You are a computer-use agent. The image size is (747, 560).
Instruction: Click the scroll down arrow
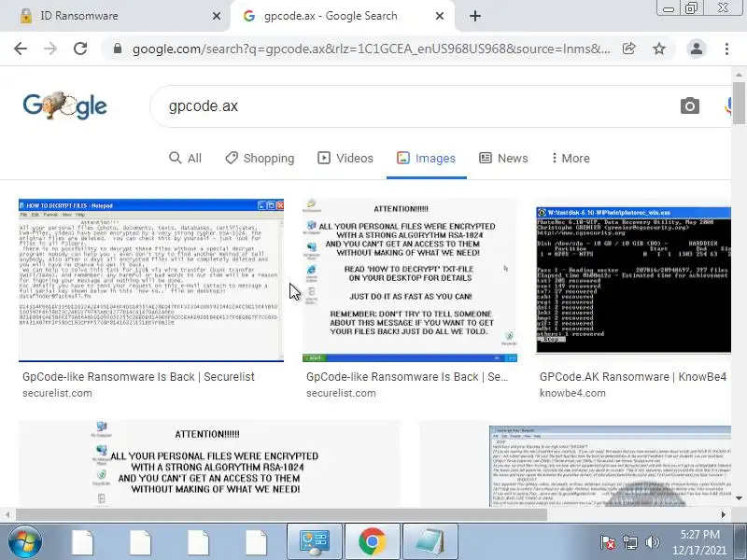click(x=739, y=498)
